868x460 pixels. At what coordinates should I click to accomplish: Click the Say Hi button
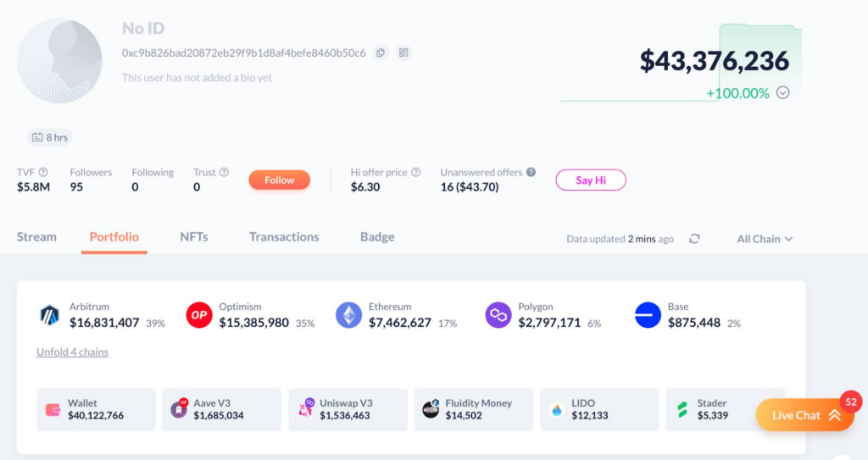(x=590, y=180)
